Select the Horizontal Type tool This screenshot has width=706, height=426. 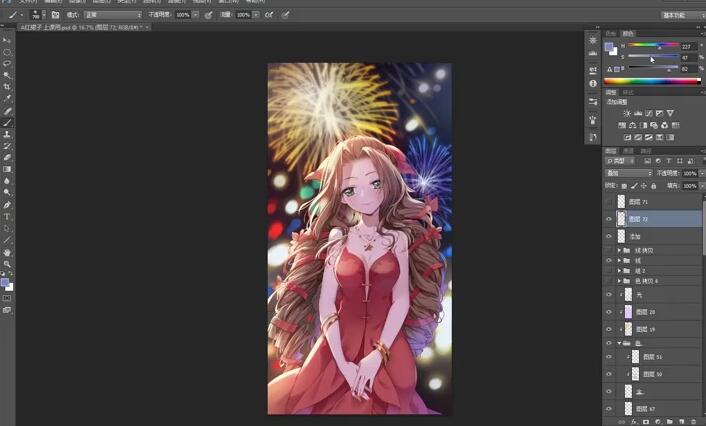(x=7, y=217)
